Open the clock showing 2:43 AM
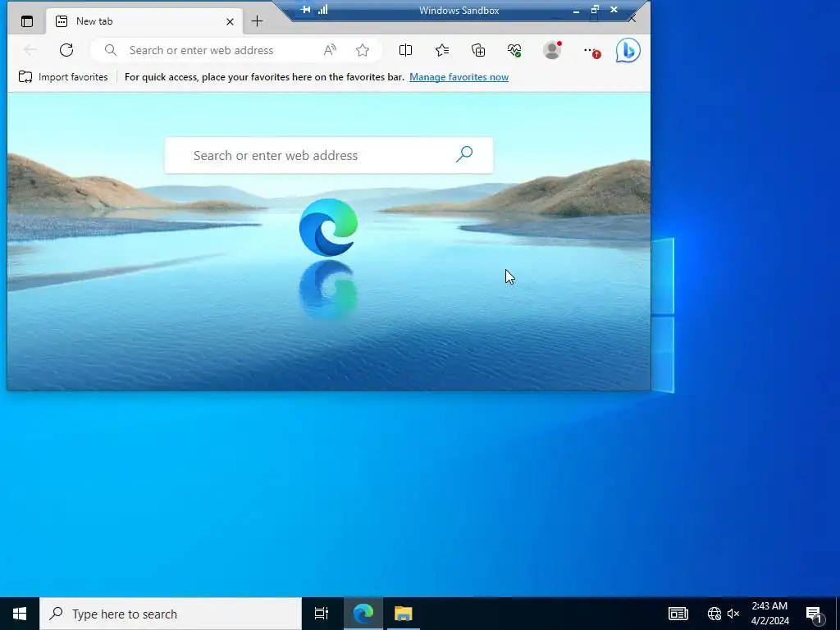The height and width of the screenshot is (630, 840). click(x=769, y=614)
